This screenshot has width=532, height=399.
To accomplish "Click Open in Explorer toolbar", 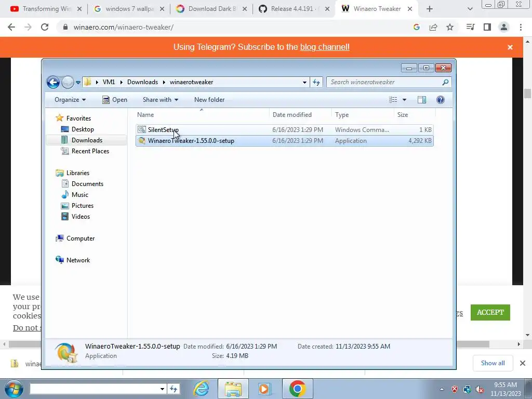I will (115, 100).
